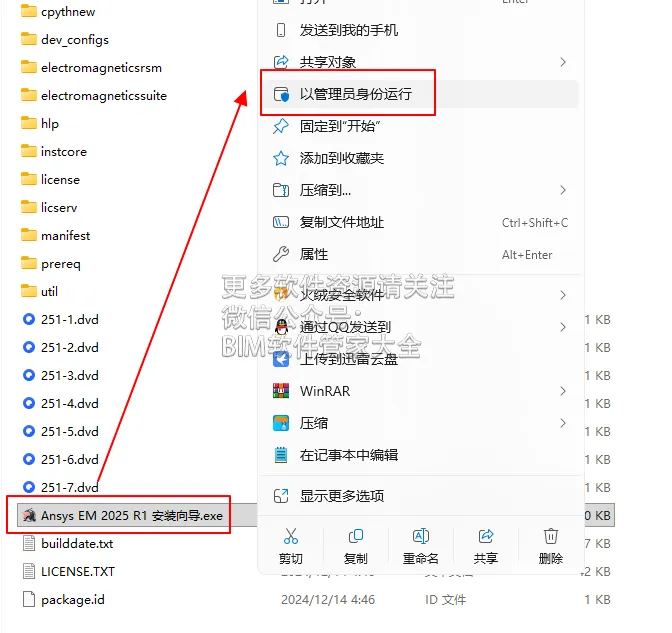Image resolution: width=672 pixels, height=633 pixels.
Task: Select the 251-1.dvd file
Action: point(70,320)
